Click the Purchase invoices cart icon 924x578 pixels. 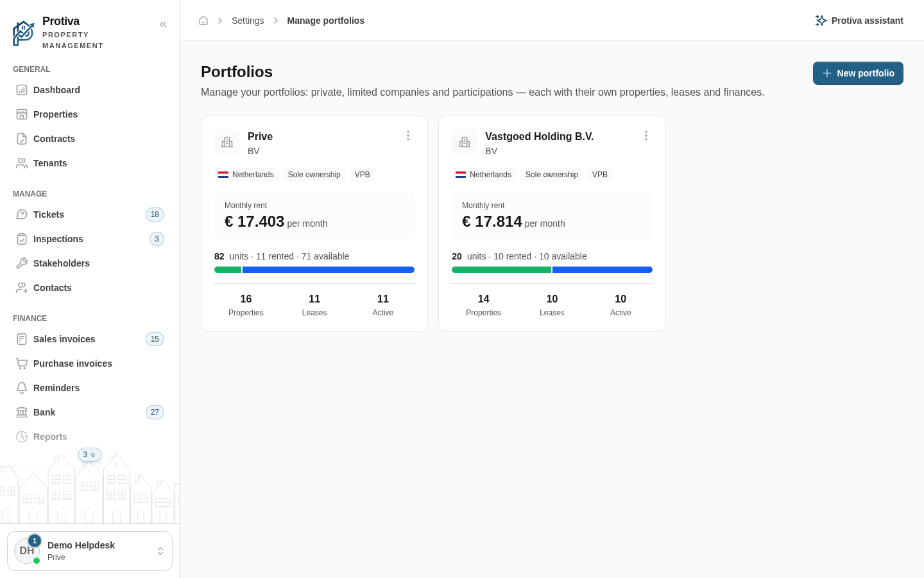[22, 363]
